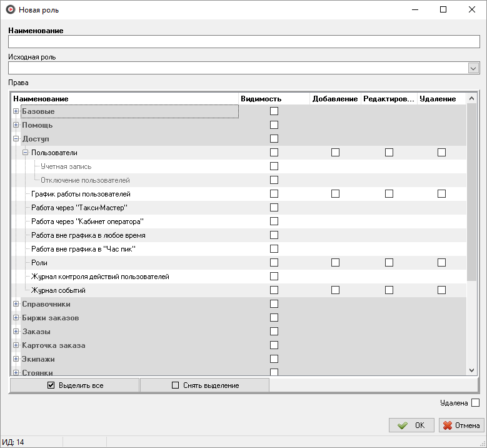The width and height of the screenshot is (487, 448).
Task: Click the app icon in the title bar
Action: point(9,10)
